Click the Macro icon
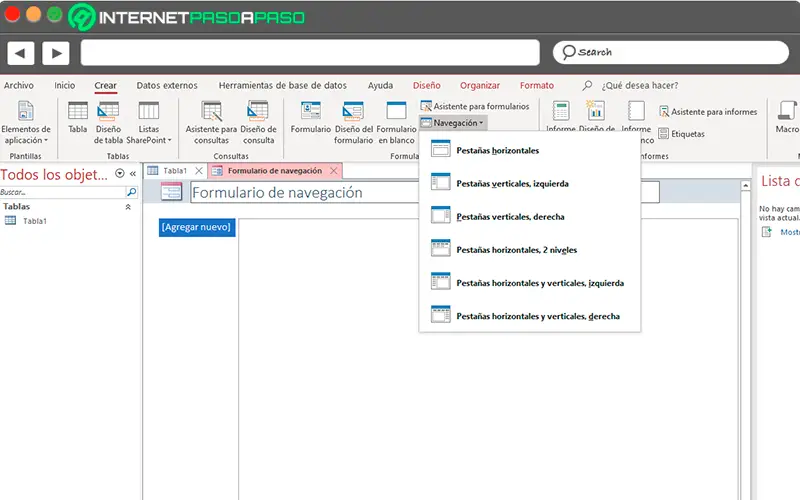 (x=787, y=111)
